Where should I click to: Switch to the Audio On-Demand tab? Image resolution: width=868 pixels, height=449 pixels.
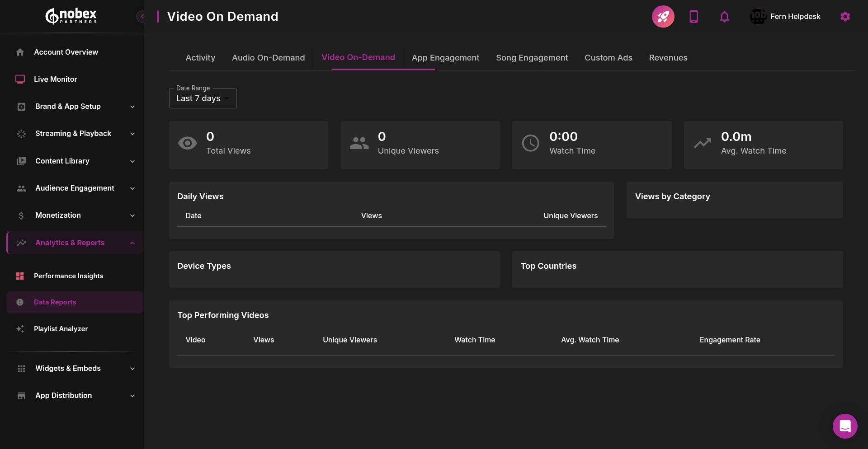pyautogui.click(x=268, y=57)
